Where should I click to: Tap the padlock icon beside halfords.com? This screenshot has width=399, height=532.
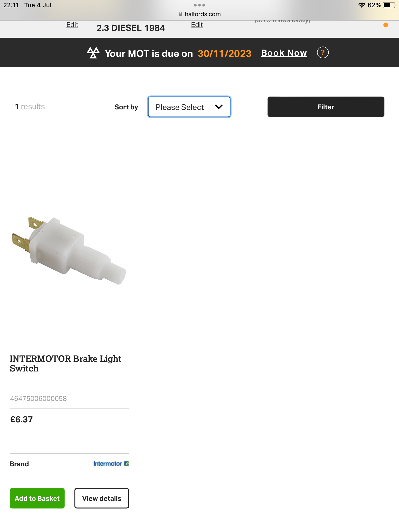coord(181,14)
